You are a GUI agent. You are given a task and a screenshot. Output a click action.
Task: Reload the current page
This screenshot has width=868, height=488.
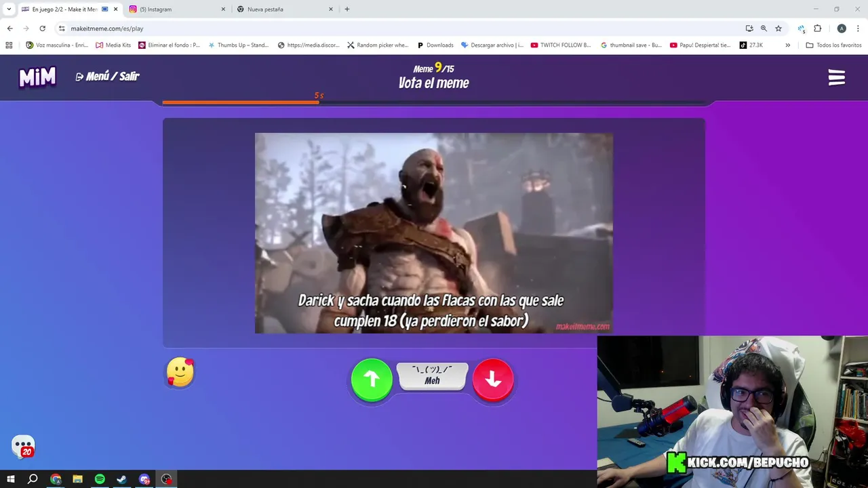pyautogui.click(x=42, y=28)
